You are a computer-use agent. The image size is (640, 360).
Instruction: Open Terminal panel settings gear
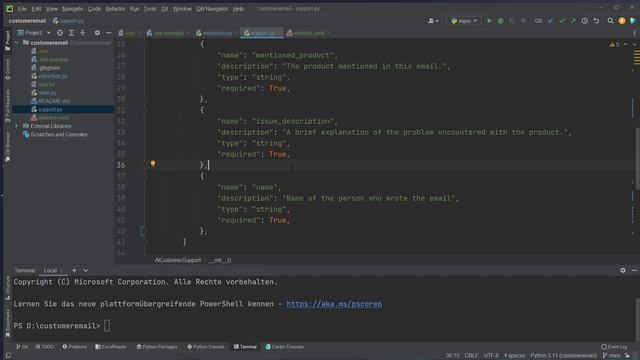click(x=623, y=270)
